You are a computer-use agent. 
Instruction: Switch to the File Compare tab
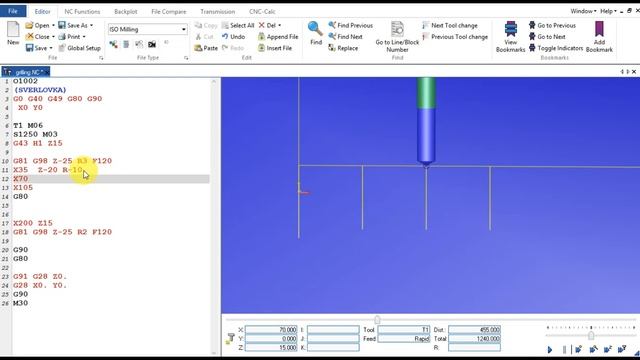tap(169, 11)
